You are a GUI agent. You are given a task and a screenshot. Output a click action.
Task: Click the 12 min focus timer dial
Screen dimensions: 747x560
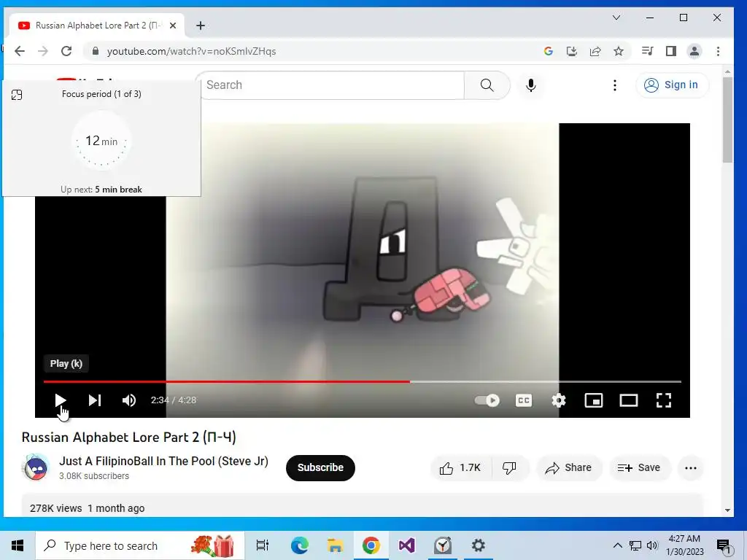tap(101, 141)
